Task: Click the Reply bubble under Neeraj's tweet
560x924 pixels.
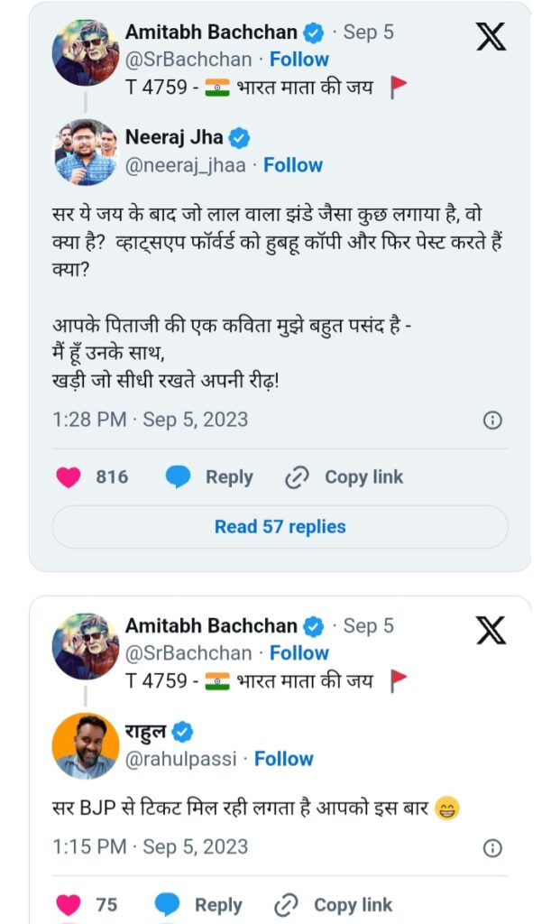Action: 179,477
